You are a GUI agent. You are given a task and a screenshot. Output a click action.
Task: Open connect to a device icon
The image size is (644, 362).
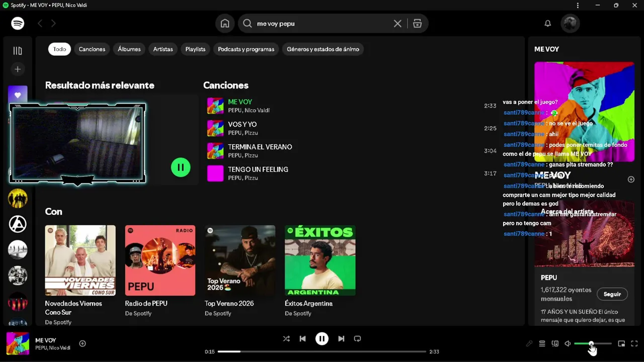[x=555, y=343]
